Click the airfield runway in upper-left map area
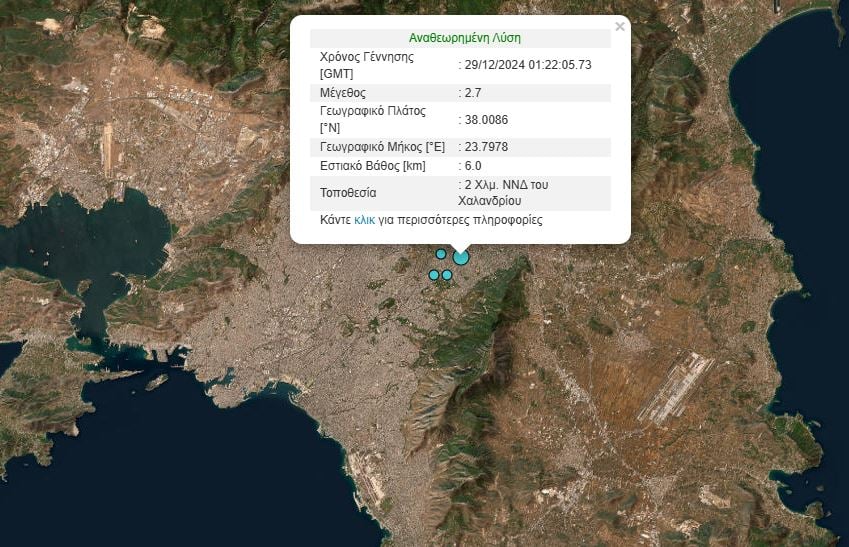 tap(107, 149)
